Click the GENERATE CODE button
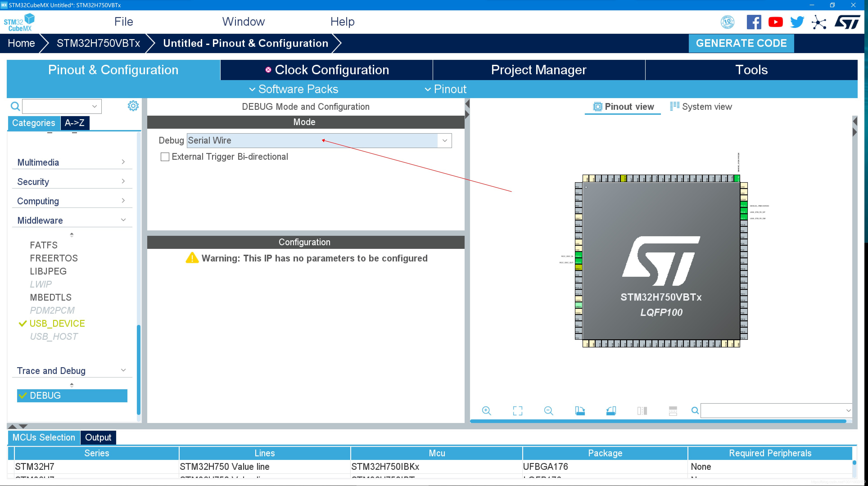 tap(741, 43)
